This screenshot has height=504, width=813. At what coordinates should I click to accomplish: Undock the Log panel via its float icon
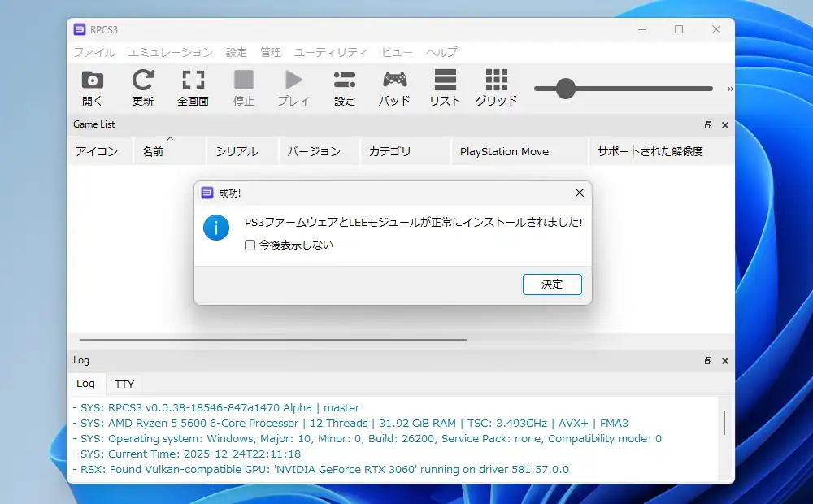(707, 360)
